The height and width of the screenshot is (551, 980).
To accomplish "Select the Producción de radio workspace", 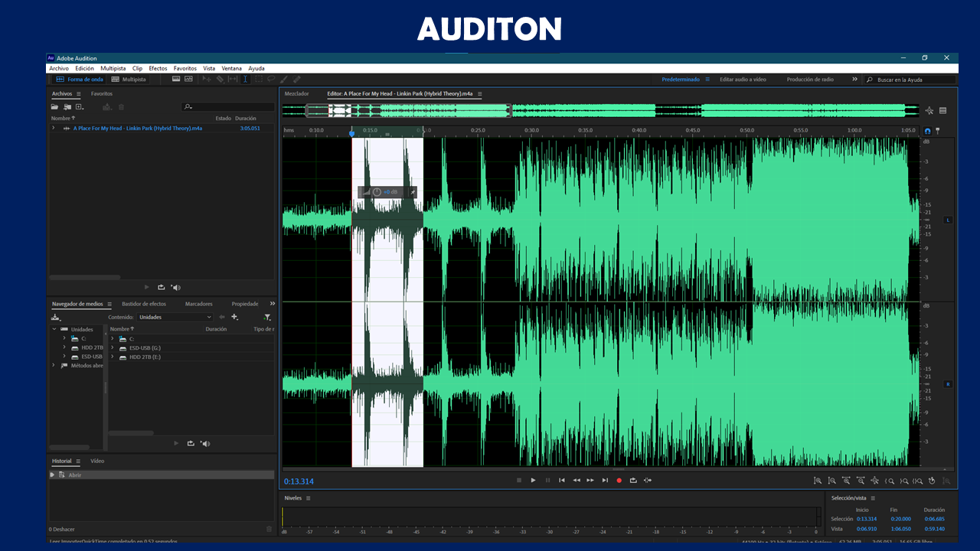I will (810, 79).
